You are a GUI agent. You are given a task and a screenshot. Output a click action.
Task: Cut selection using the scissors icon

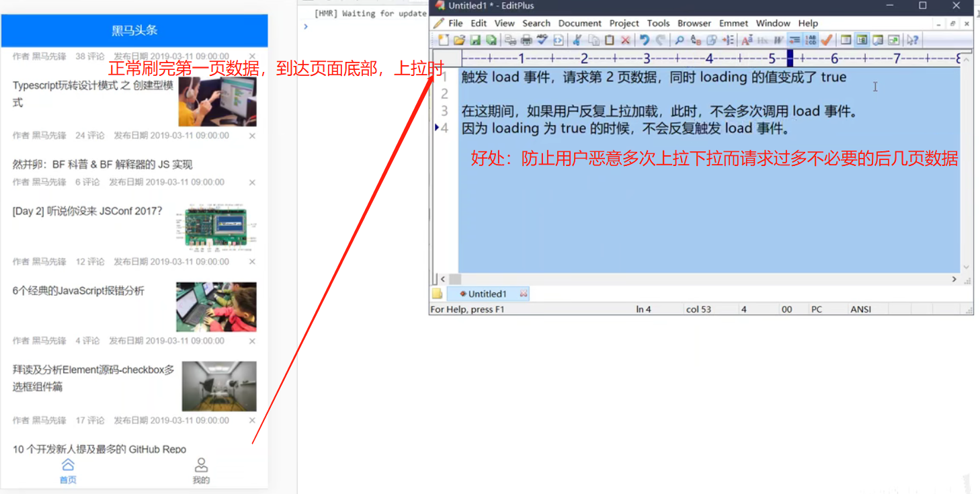click(577, 40)
